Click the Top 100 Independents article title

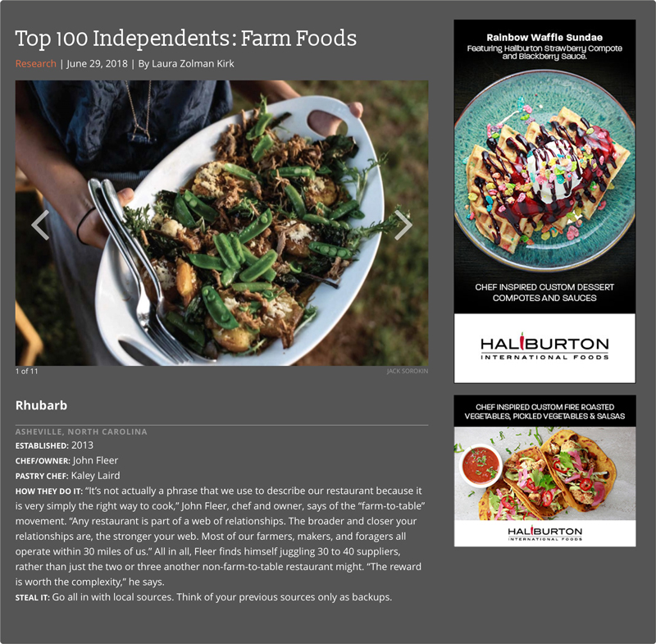pos(186,38)
